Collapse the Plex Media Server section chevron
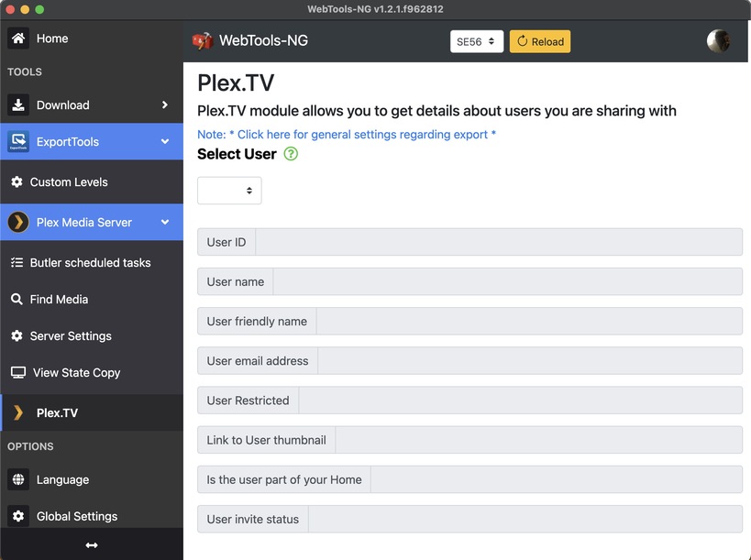Viewport: 751px width, 560px height. [x=165, y=223]
